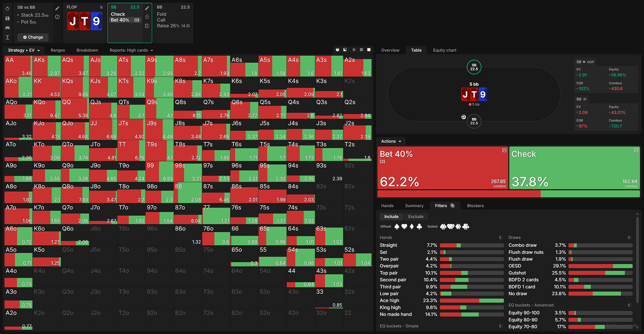Click the Straight hands frequency bar

click(471, 245)
